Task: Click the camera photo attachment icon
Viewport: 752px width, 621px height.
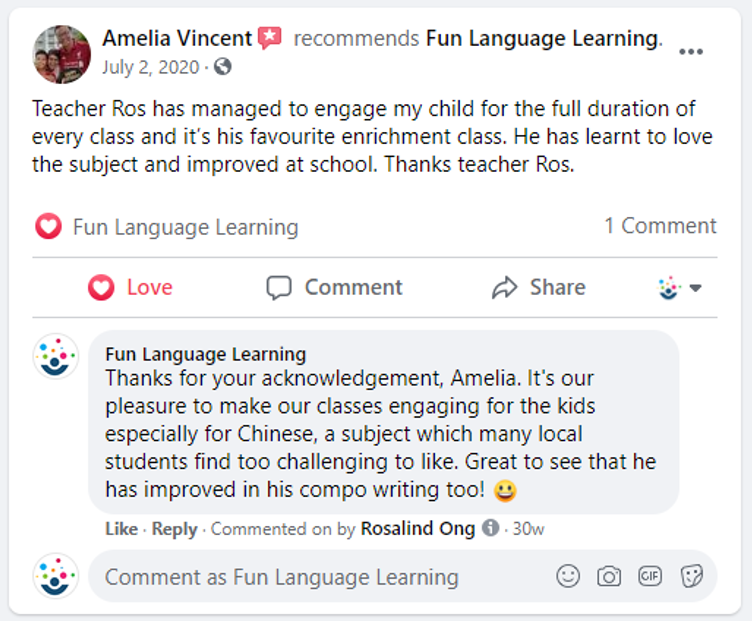Action: coord(608,576)
